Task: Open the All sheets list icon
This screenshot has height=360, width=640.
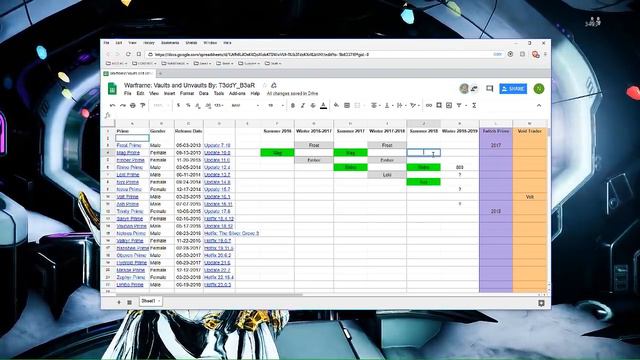Action: pyautogui.click(x=129, y=302)
